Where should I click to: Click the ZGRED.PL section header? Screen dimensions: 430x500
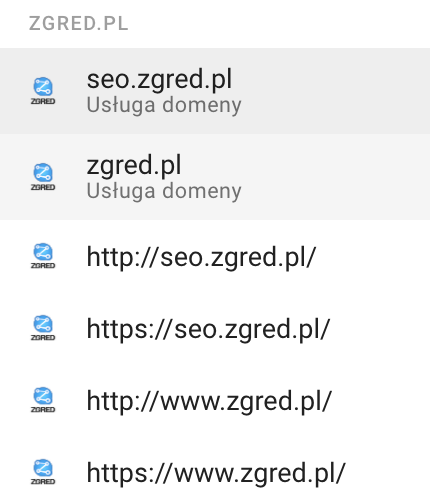pos(79,24)
